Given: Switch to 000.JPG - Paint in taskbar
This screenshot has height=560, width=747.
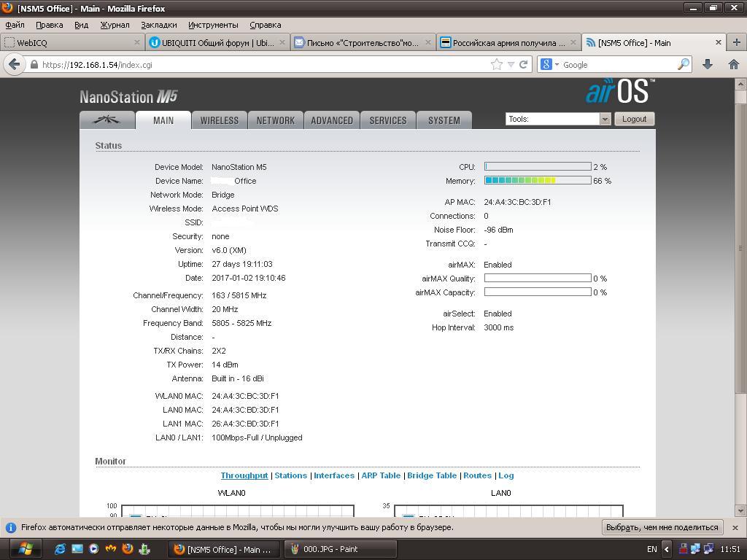Looking at the screenshot, I should tap(340, 549).
